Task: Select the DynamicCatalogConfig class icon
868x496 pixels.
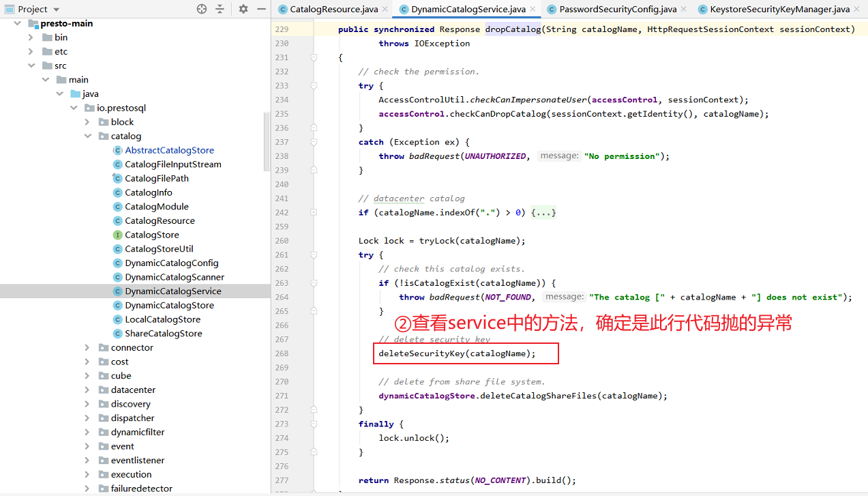Action: 117,263
